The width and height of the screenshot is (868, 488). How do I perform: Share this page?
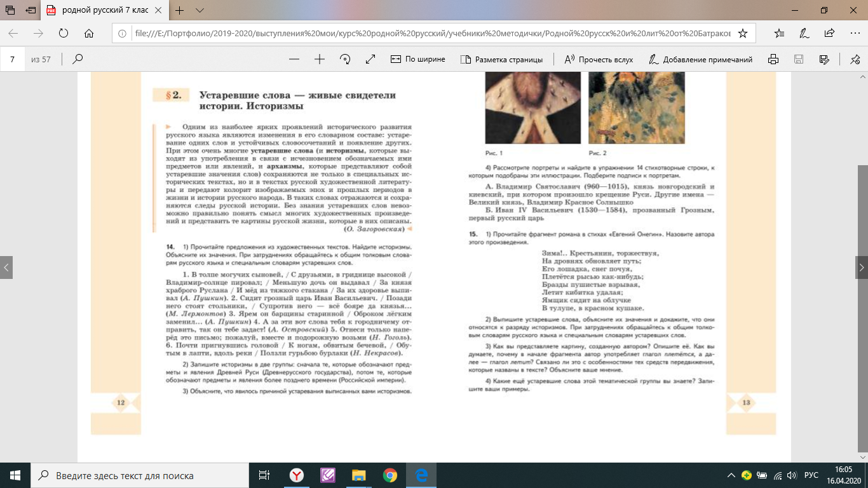(x=829, y=33)
